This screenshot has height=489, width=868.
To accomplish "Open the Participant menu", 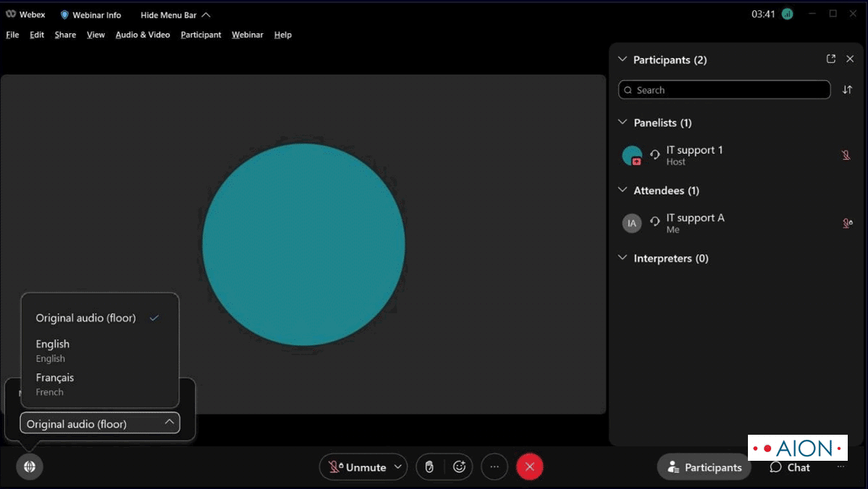I will tap(201, 35).
